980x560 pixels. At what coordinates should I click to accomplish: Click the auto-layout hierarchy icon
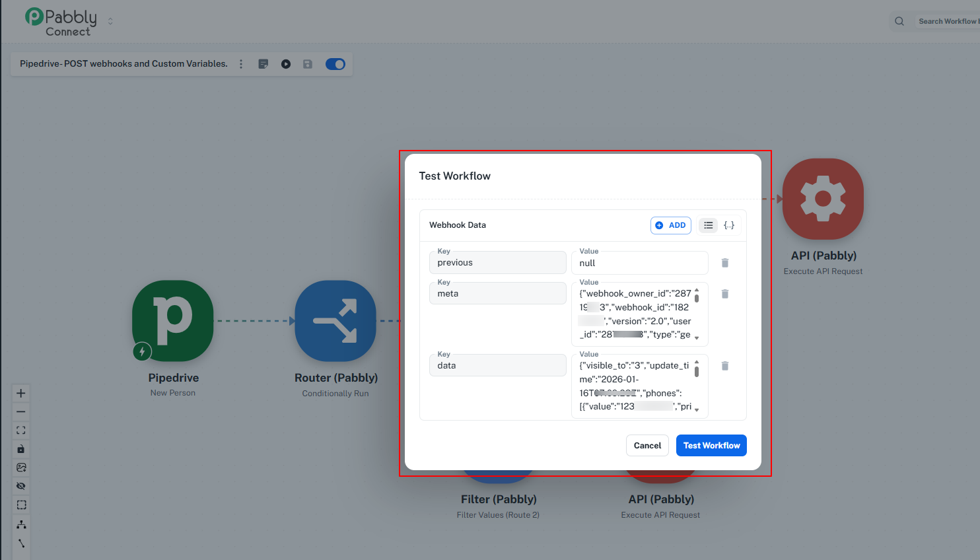click(21, 524)
